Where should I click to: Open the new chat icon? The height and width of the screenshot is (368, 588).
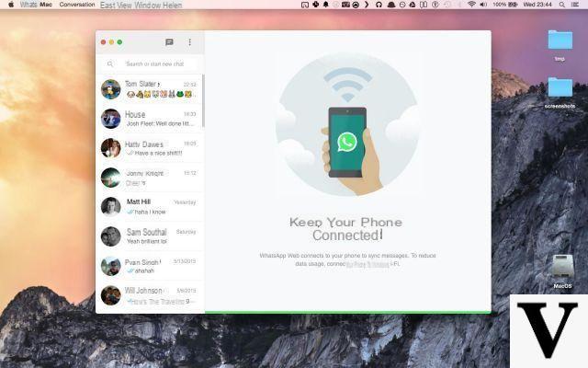point(169,42)
